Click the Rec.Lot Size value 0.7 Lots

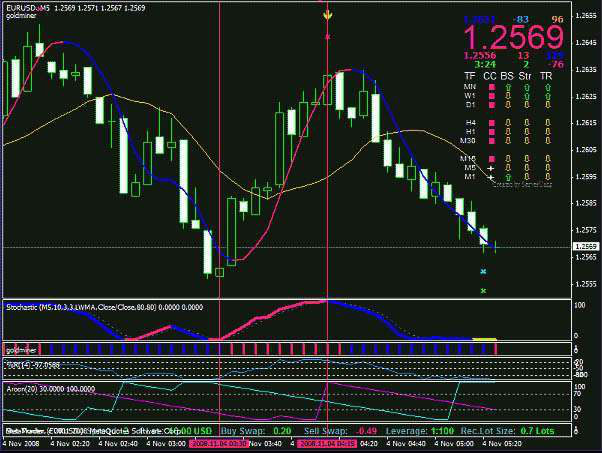537,431
